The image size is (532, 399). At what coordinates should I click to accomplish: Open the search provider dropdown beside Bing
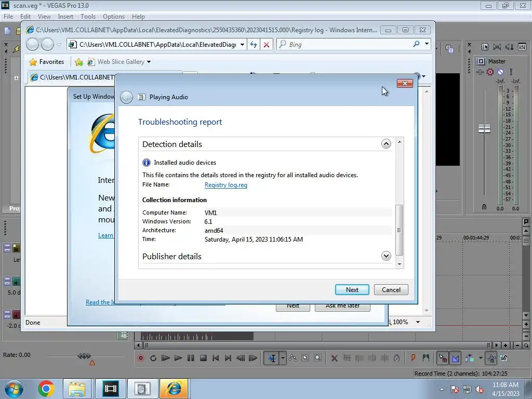[427, 44]
